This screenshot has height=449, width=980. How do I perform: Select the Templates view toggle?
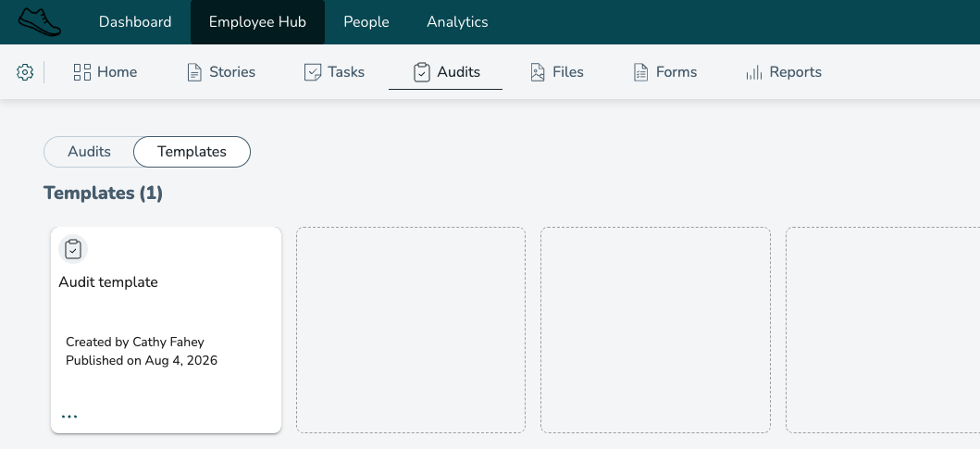(192, 152)
